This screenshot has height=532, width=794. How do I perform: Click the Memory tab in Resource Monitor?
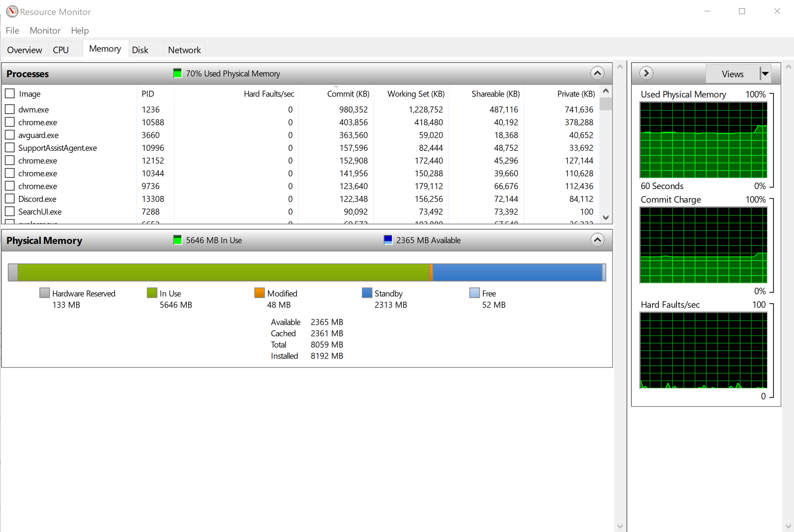(x=105, y=50)
